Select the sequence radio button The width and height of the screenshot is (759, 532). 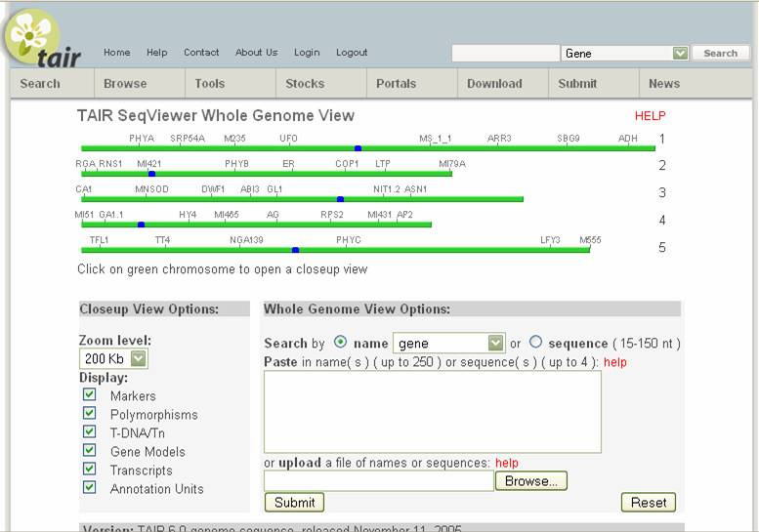(x=535, y=343)
